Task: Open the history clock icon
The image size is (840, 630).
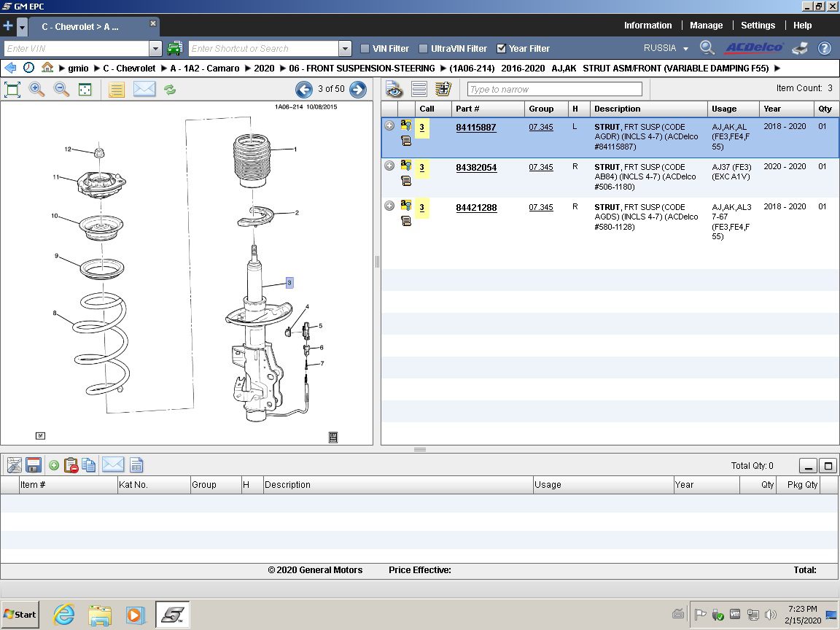Action: 28,68
